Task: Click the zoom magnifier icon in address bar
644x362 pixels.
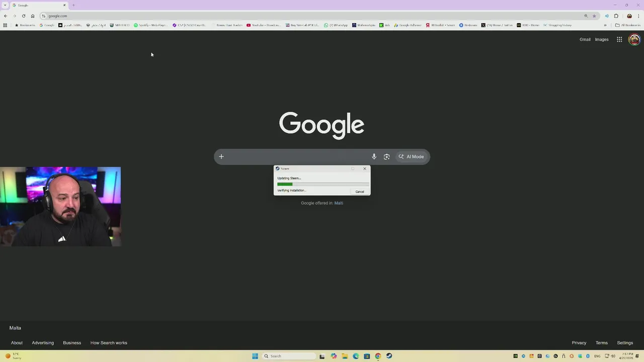Action: click(586, 16)
